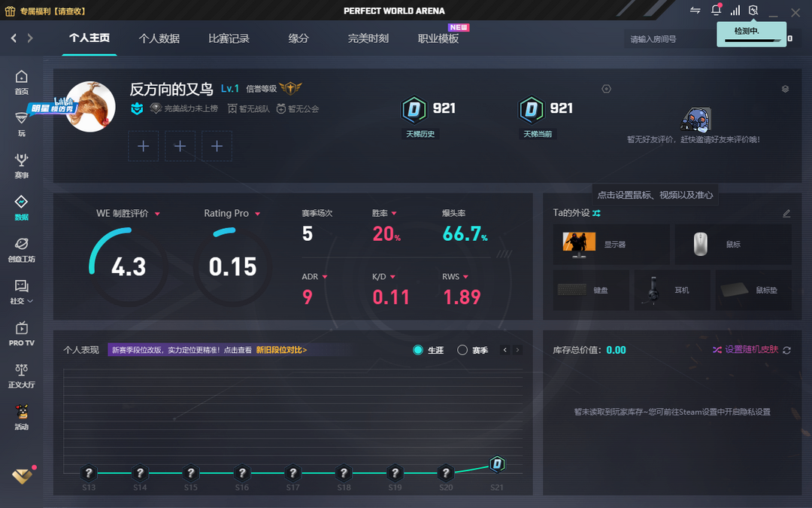The height and width of the screenshot is (508, 812).
Task: Open PRO TV in the sidebar
Action: pyautogui.click(x=21, y=334)
